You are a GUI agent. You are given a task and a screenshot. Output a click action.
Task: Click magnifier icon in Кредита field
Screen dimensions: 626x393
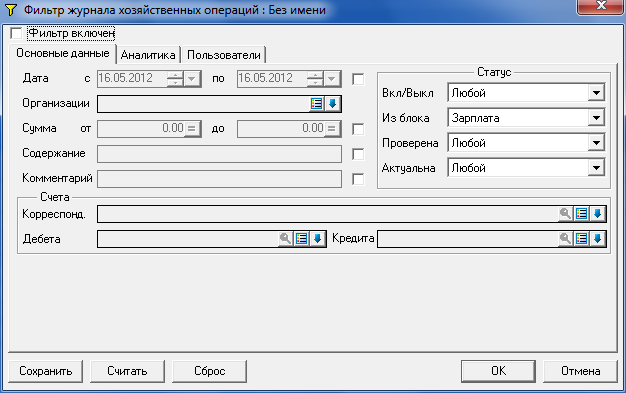[x=565, y=239]
